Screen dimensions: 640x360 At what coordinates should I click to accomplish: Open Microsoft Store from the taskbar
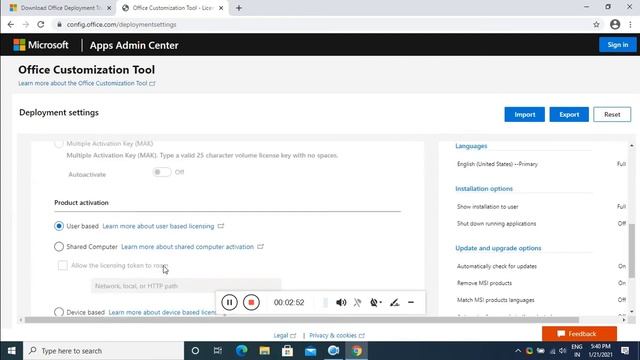click(x=287, y=351)
